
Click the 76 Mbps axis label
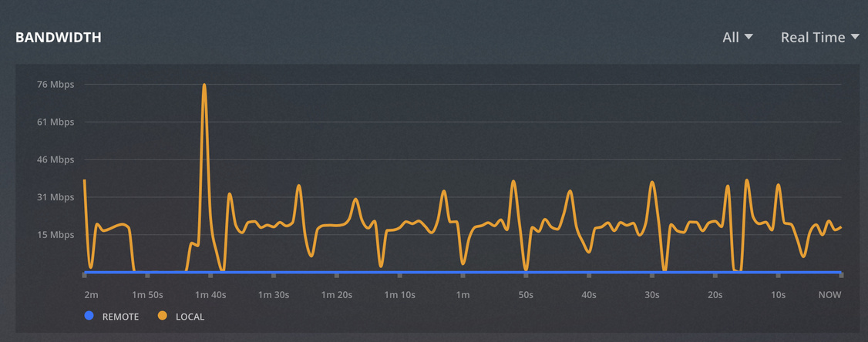pyautogui.click(x=55, y=85)
